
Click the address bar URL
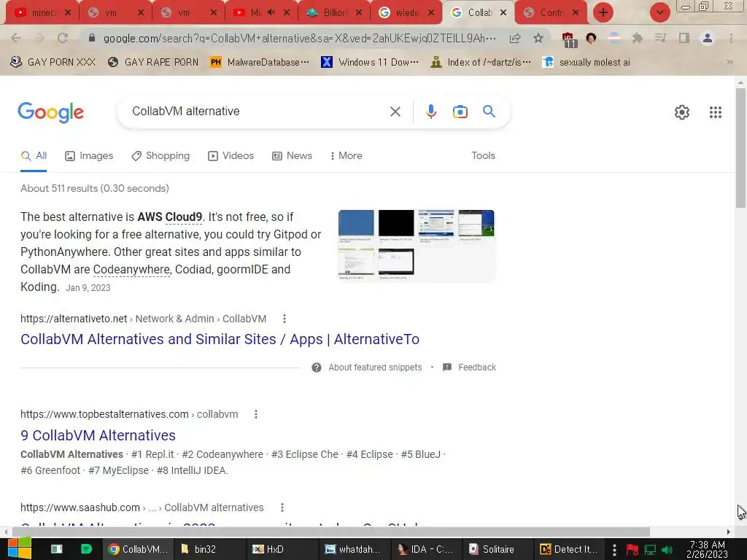click(300, 38)
